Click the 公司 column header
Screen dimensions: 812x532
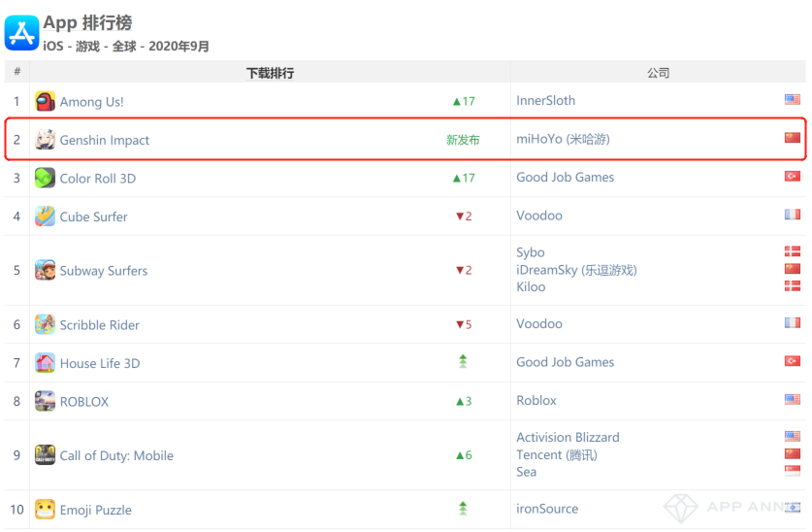658,73
